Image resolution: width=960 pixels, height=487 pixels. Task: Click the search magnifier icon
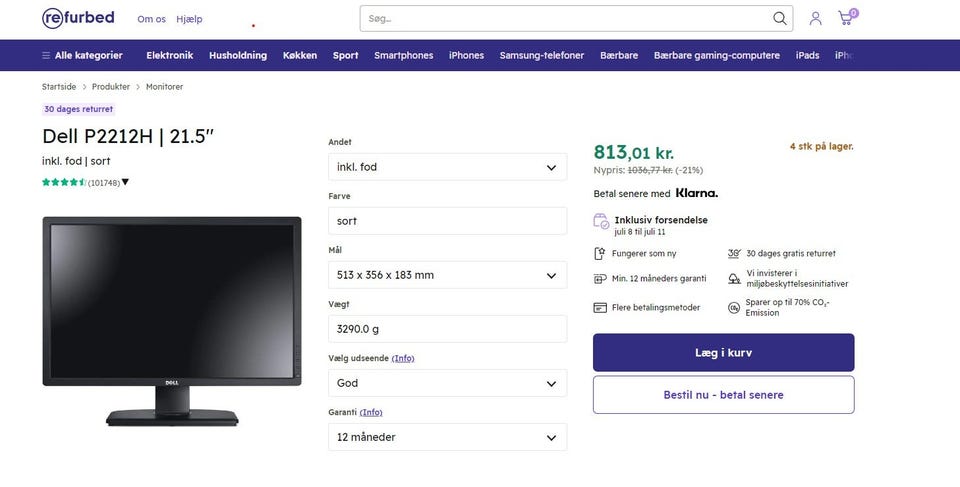(x=780, y=18)
